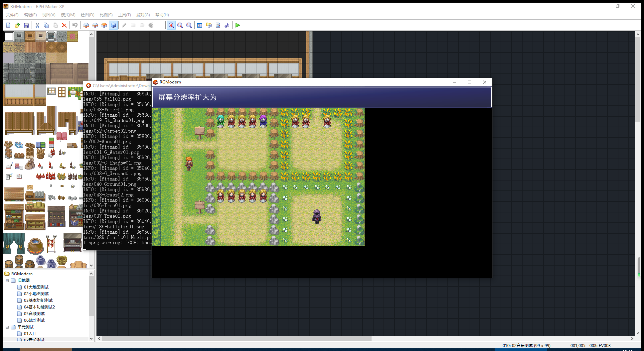The height and width of the screenshot is (351, 644).
Task: Open the 游戏(G) menu
Action: (143, 15)
